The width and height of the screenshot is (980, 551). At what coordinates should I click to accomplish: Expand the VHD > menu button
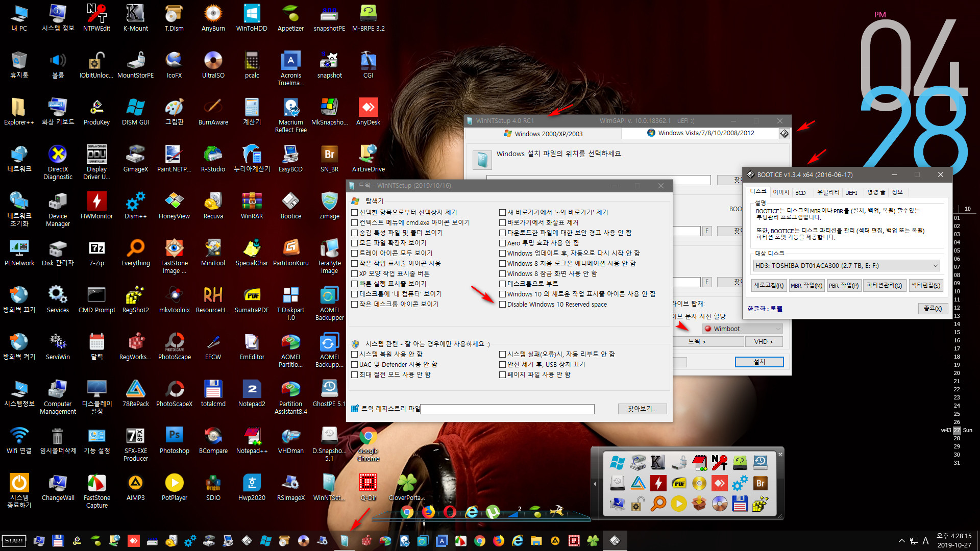pyautogui.click(x=764, y=342)
